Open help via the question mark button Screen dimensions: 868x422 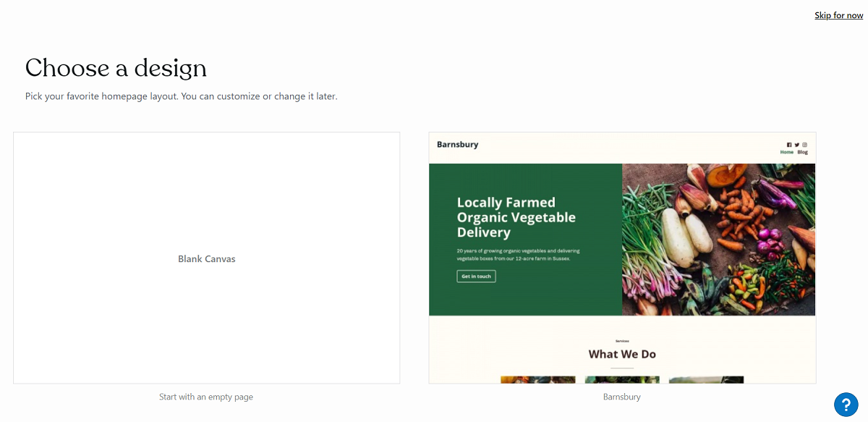(846, 405)
